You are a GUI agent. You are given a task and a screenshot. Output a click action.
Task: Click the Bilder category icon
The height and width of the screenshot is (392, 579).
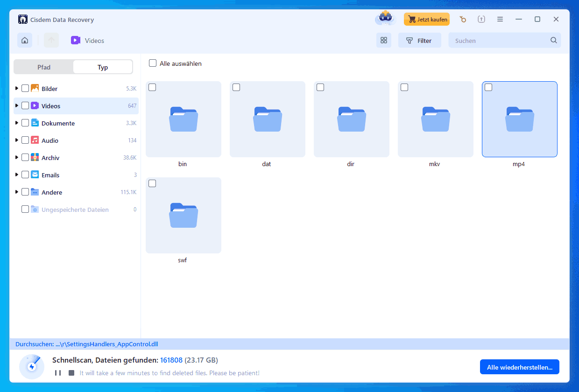(35, 88)
